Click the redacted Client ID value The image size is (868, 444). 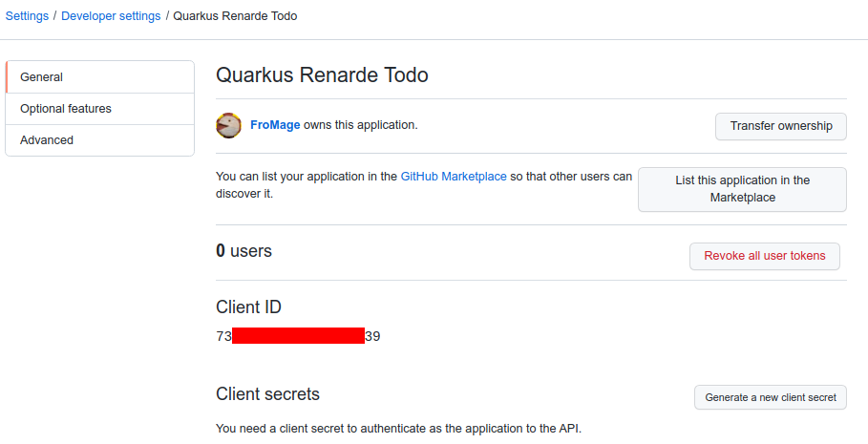pos(298,336)
